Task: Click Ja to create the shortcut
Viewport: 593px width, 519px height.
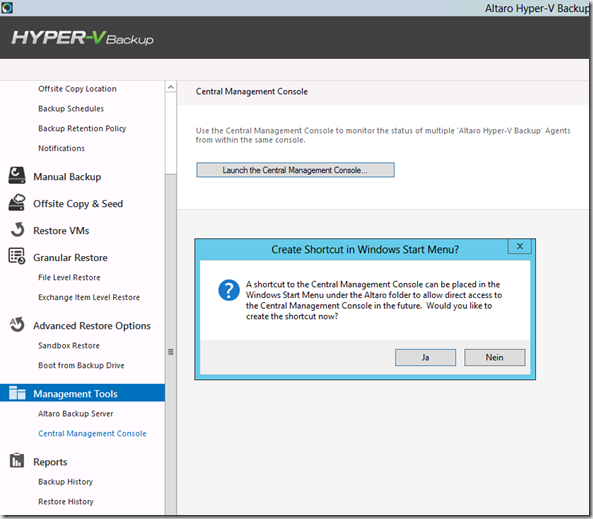Action: point(425,357)
